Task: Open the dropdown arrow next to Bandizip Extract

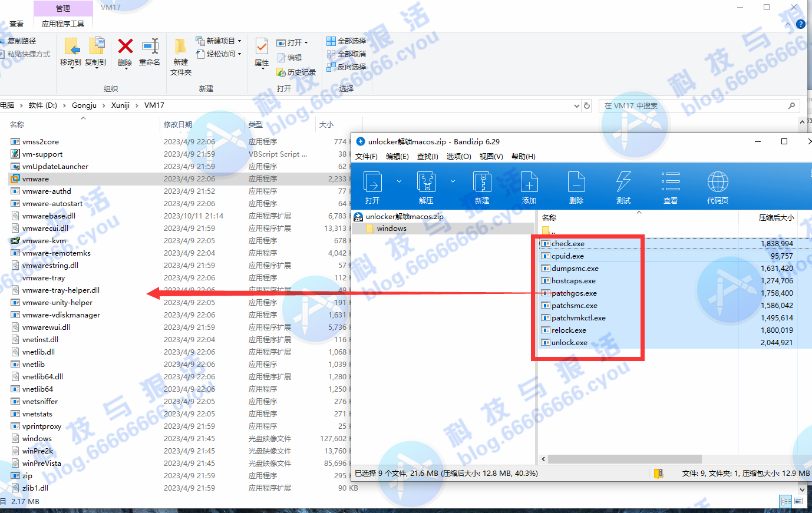Action: tap(453, 181)
